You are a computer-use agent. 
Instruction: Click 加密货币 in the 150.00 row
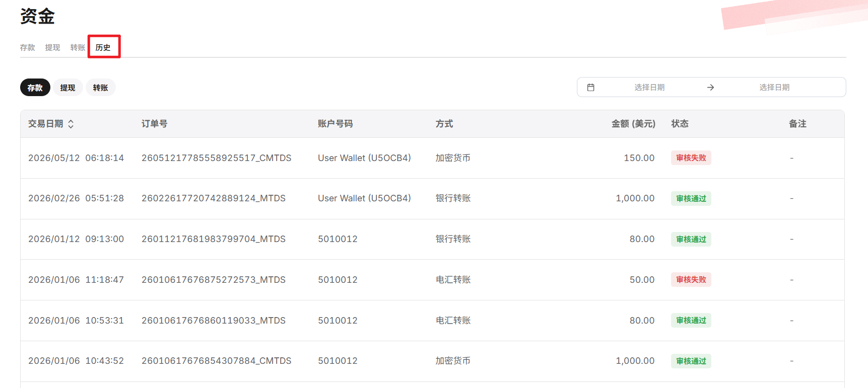point(453,158)
